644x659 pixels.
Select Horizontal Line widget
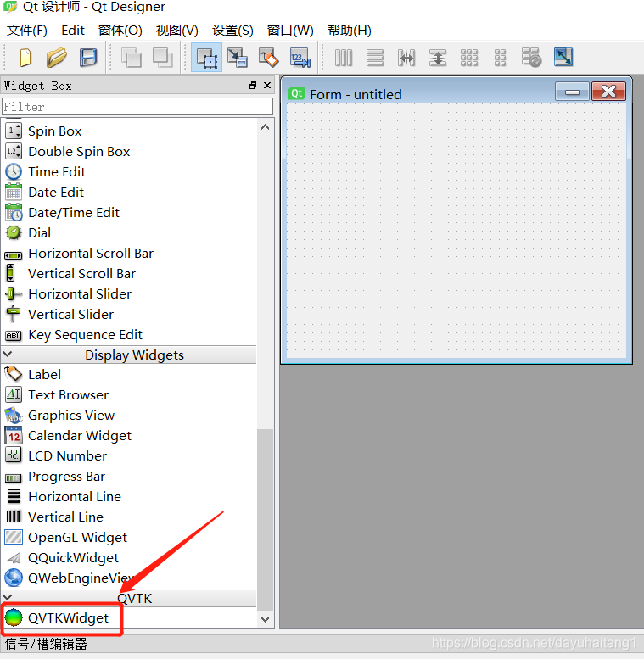(129, 497)
